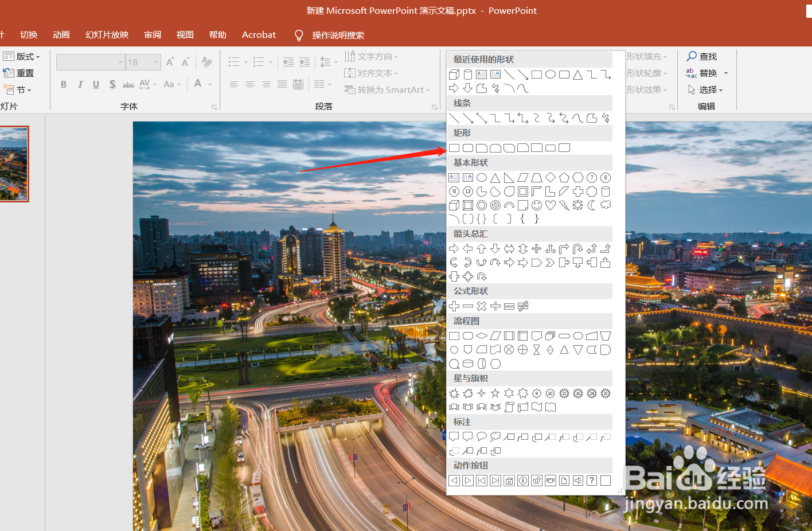
Task: Select the cloud callout shape
Action: [495, 437]
